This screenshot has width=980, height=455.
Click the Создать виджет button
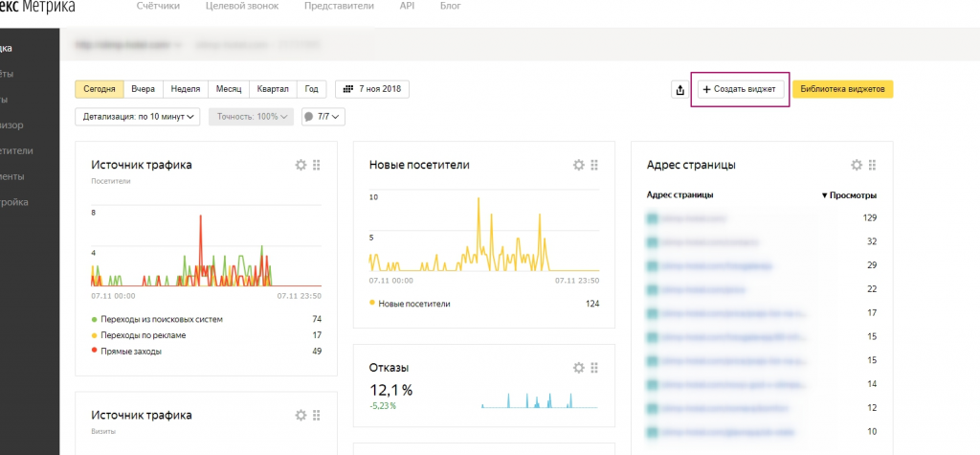[x=739, y=89]
